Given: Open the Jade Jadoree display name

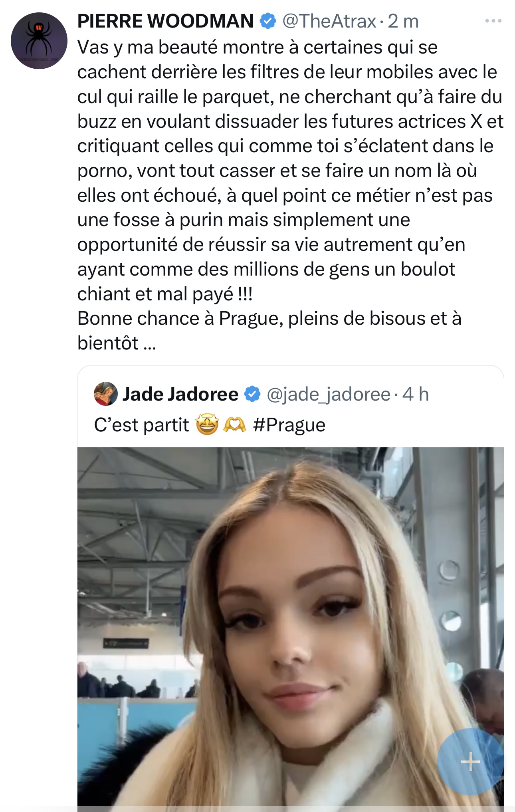Looking at the screenshot, I should pyautogui.click(x=180, y=394).
